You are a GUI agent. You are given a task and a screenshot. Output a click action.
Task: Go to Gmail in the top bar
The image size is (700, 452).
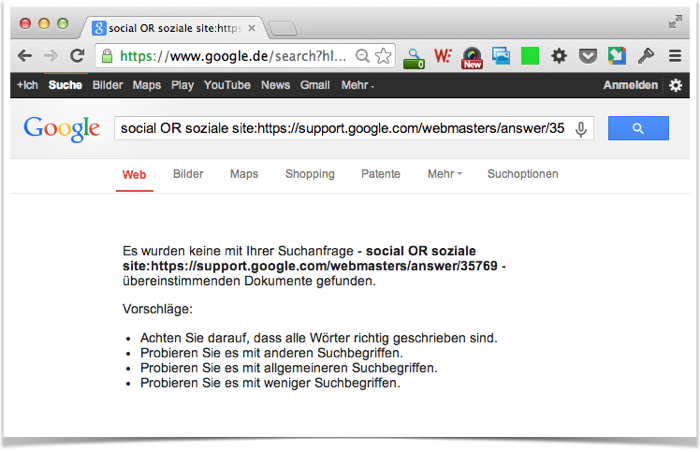(x=315, y=86)
